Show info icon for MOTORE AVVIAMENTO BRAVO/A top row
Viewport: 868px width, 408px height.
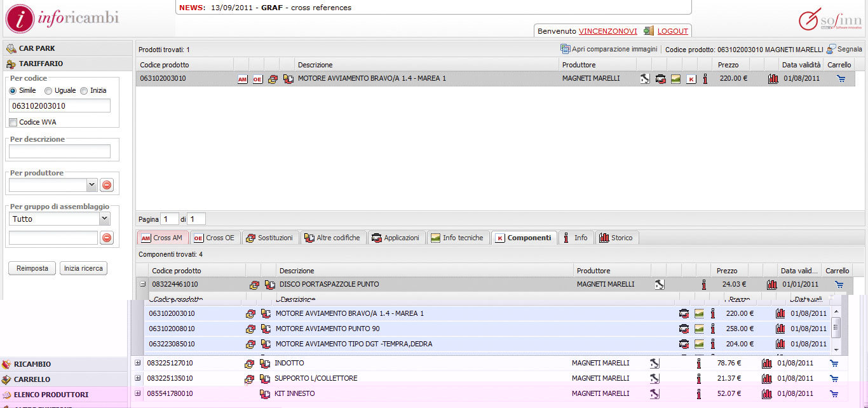click(705, 79)
